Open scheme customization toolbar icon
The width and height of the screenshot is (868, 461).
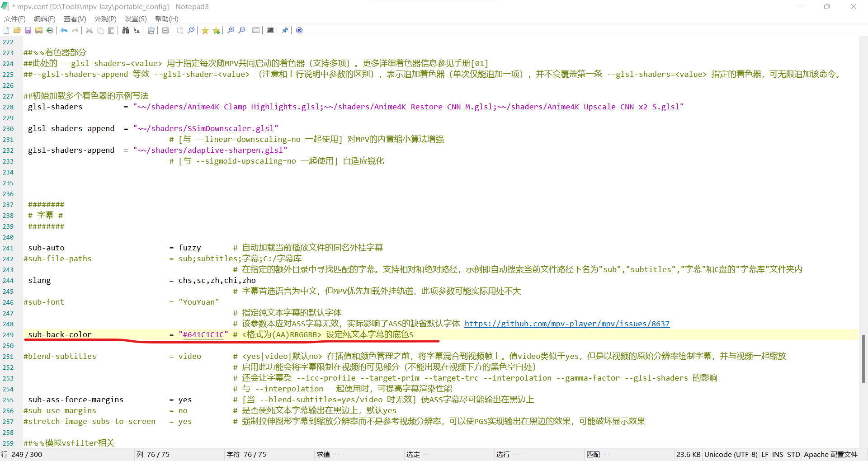(x=256, y=30)
